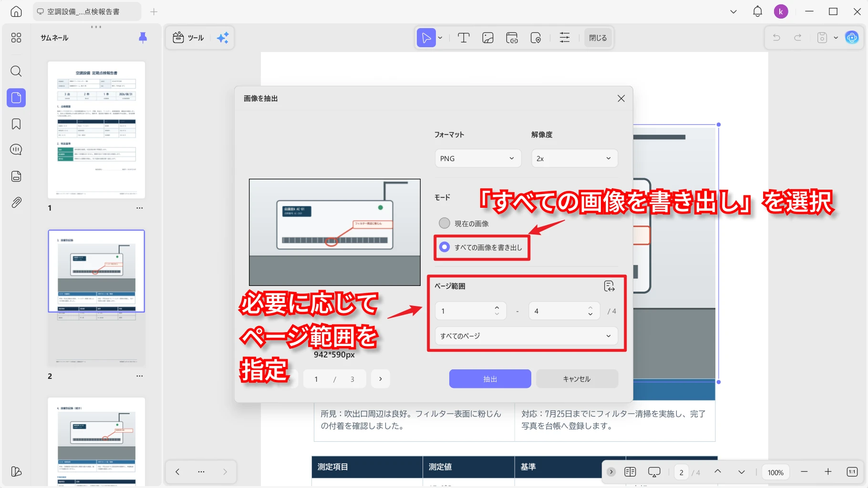Open the form fields panel in the sidebar
Viewport: 868px width, 488px height.
pos(16,176)
